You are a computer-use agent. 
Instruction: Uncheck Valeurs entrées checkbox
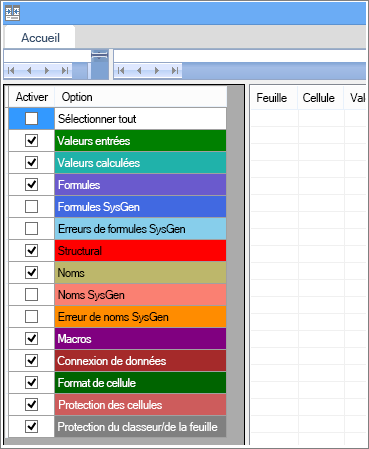pos(31,140)
